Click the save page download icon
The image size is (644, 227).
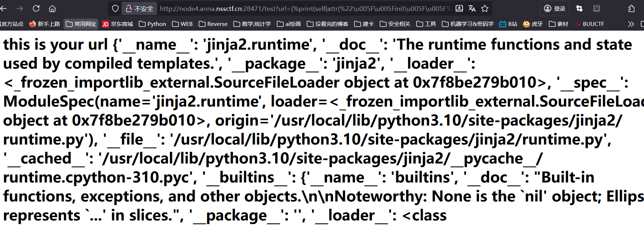click(459, 8)
